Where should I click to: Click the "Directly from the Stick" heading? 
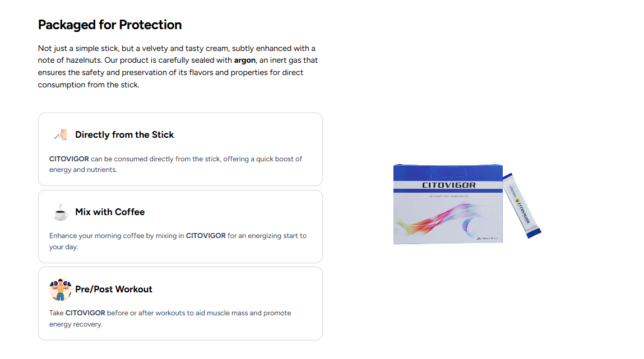tap(124, 134)
